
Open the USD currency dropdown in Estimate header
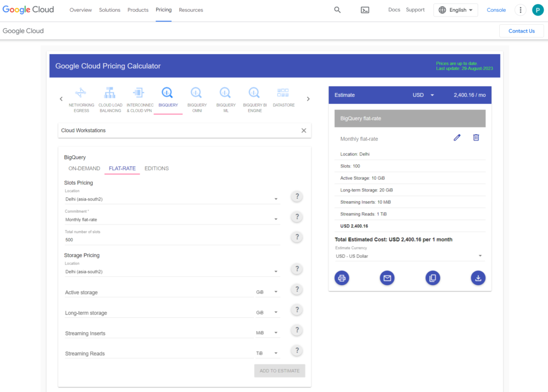[x=423, y=95]
